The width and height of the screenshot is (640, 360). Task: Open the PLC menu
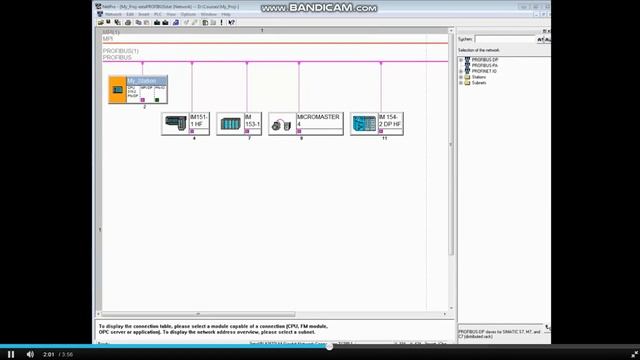click(x=158, y=14)
